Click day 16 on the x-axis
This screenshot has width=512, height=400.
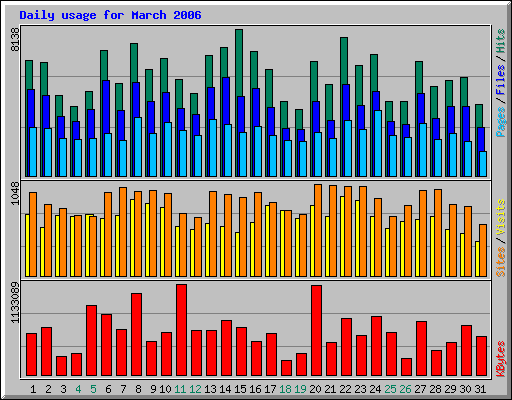point(255,389)
